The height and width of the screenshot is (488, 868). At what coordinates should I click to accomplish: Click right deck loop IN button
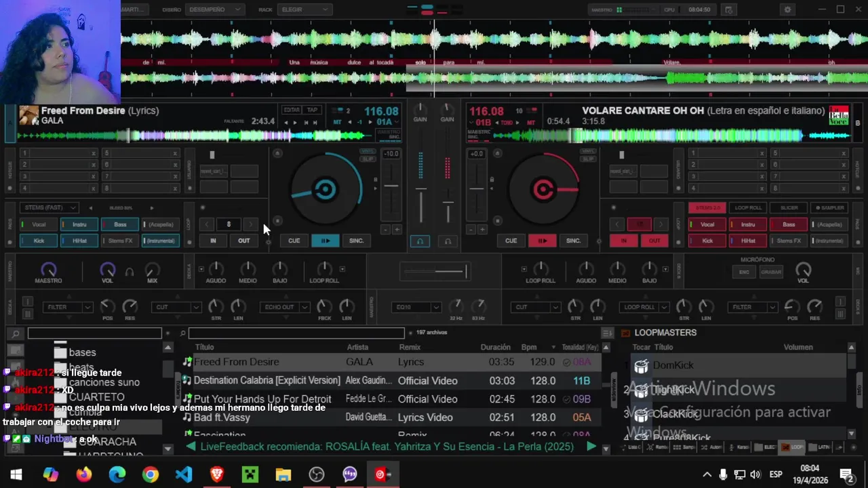[623, 241]
